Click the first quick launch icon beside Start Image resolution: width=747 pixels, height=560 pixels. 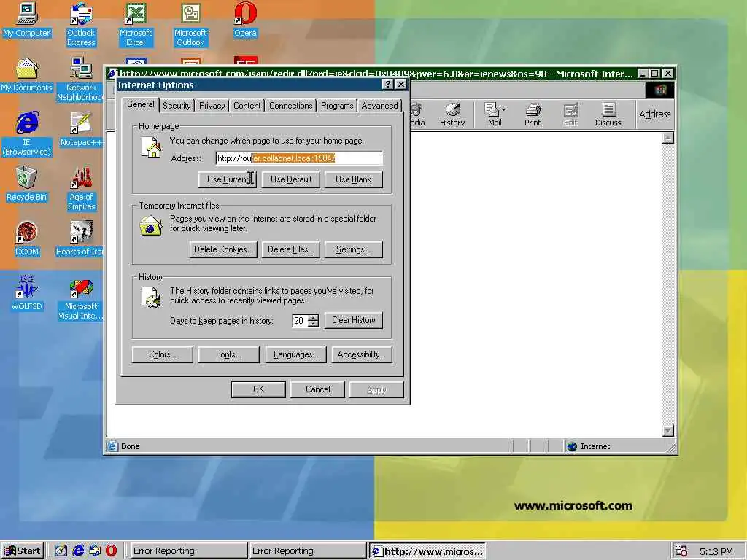tap(61, 551)
